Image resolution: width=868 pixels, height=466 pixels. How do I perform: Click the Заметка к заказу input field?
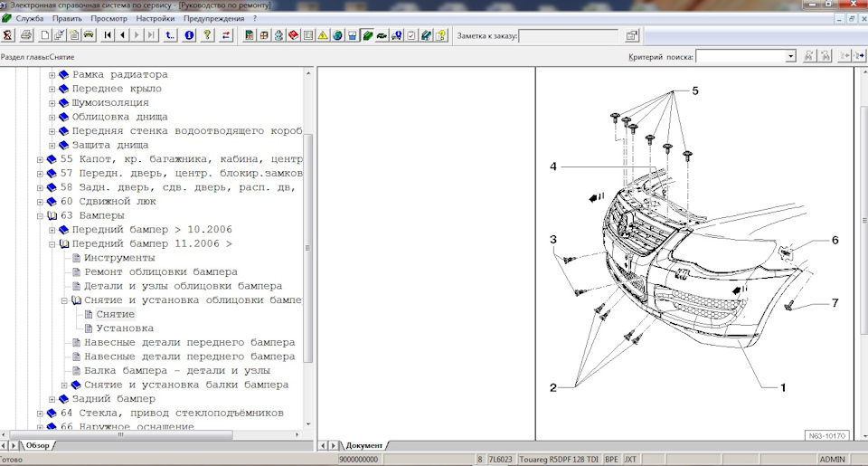[569, 36]
